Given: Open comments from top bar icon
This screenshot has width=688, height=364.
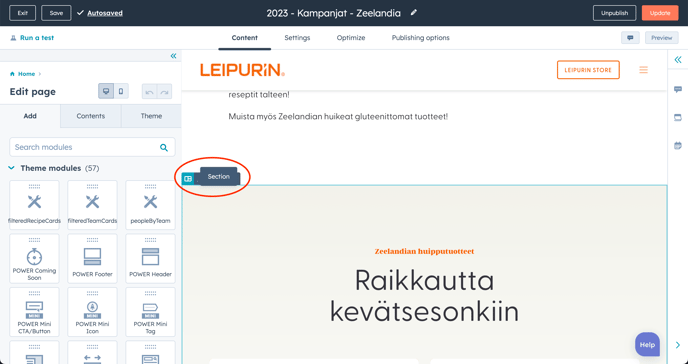Looking at the screenshot, I should pyautogui.click(x=630, y=38).
